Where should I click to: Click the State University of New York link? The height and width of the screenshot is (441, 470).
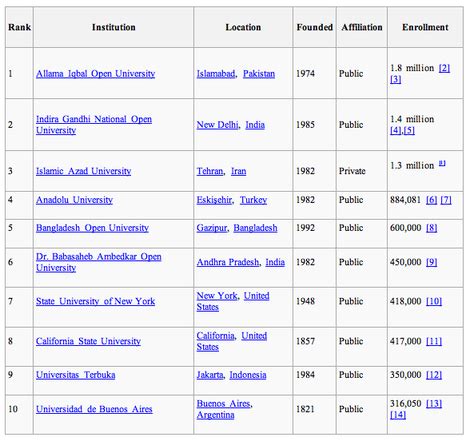pos(95,301)
